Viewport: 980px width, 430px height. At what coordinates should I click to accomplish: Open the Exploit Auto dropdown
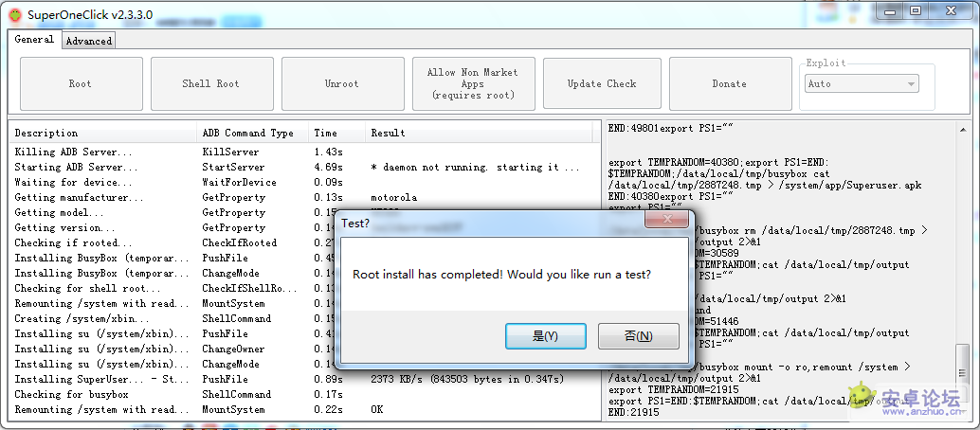click(861, 83)
